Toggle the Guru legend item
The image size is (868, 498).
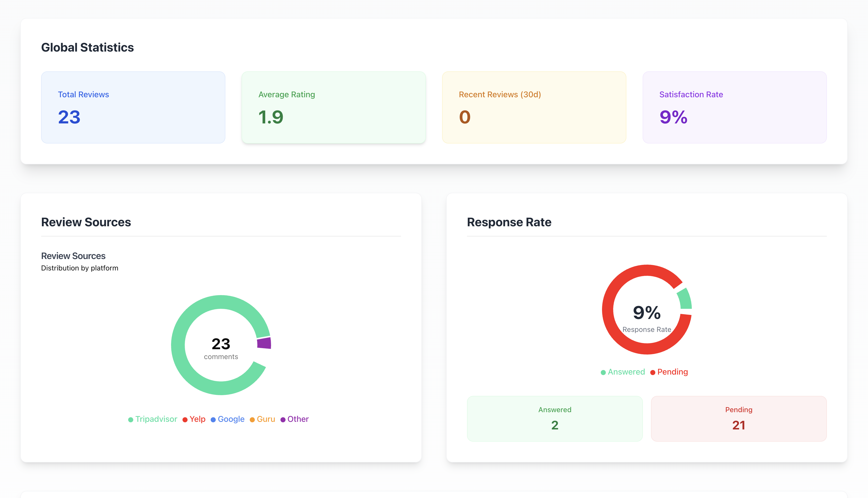point(266,419)
